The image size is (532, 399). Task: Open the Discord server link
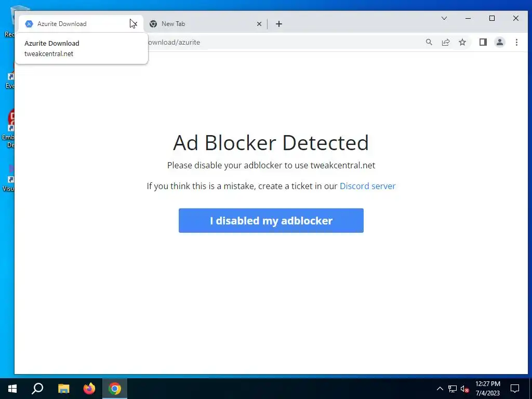click(x=367, y=186)
